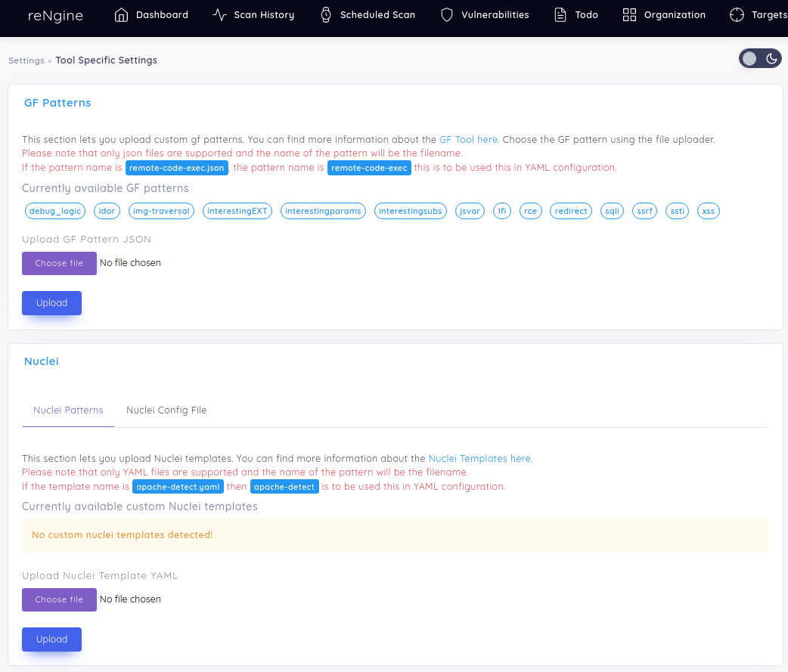
Task: Click the interestingparams pattern badge
Action: tap(324, 212)
